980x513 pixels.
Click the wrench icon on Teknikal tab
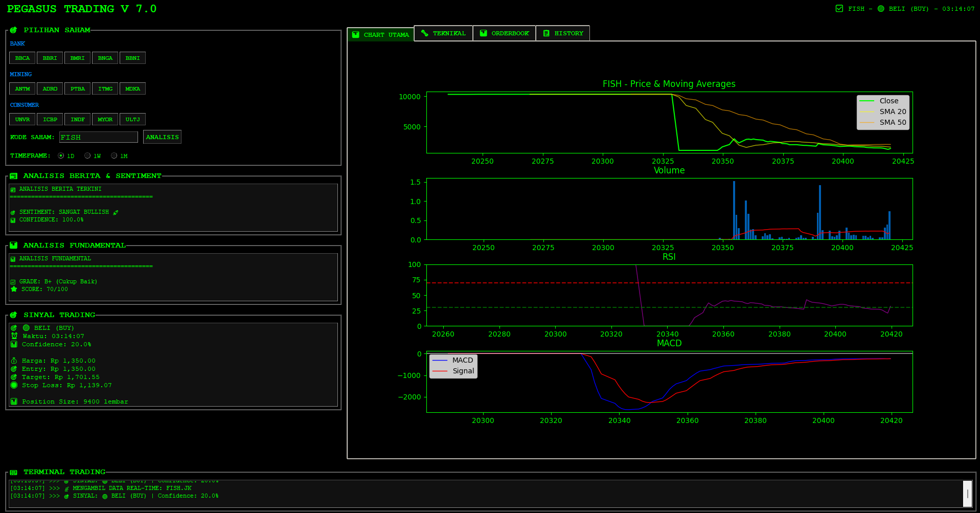click(x=424, y=33)
